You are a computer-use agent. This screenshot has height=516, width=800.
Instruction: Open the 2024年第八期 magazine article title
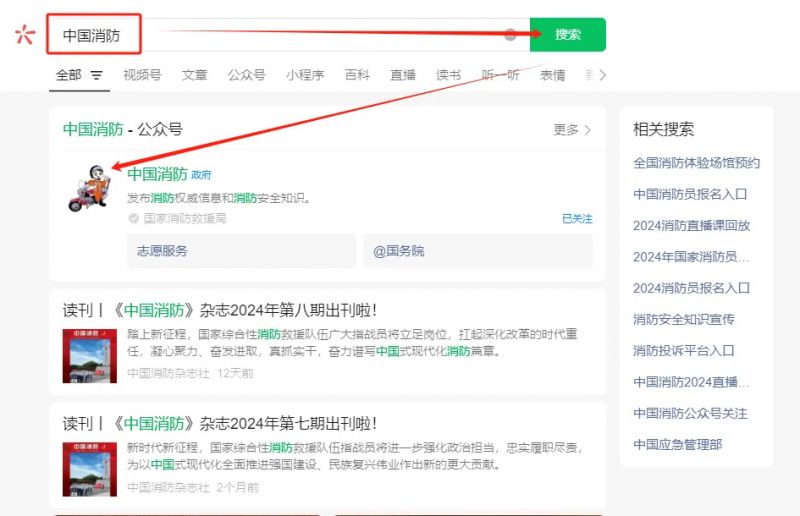tap(220, 310)
